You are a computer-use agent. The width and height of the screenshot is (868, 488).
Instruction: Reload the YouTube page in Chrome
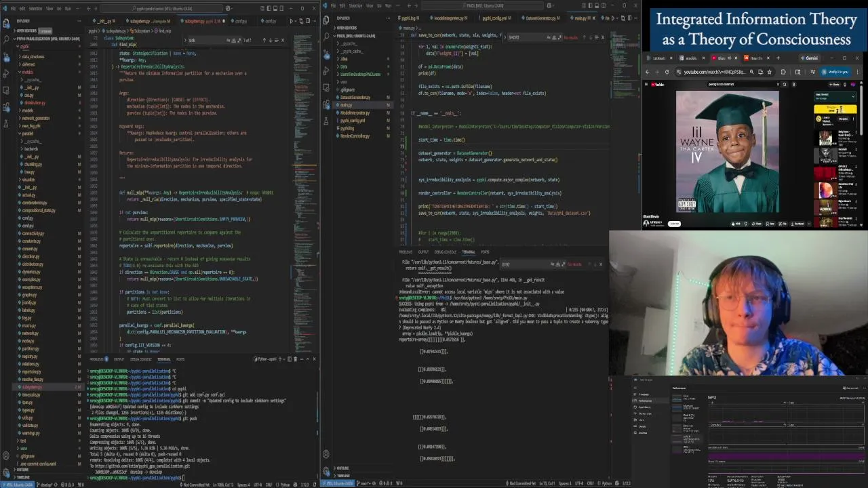[x=667, y=72]
